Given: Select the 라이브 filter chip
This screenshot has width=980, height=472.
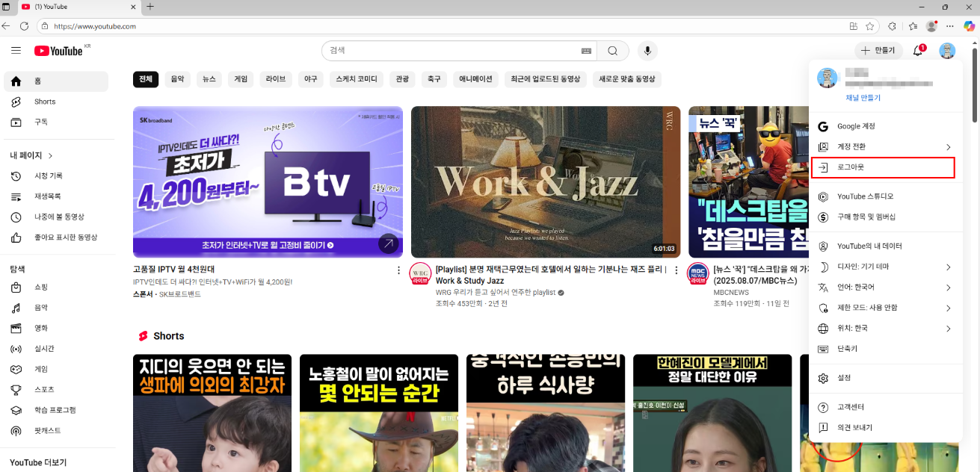Looking at the screenshot, I should point(275,79).
